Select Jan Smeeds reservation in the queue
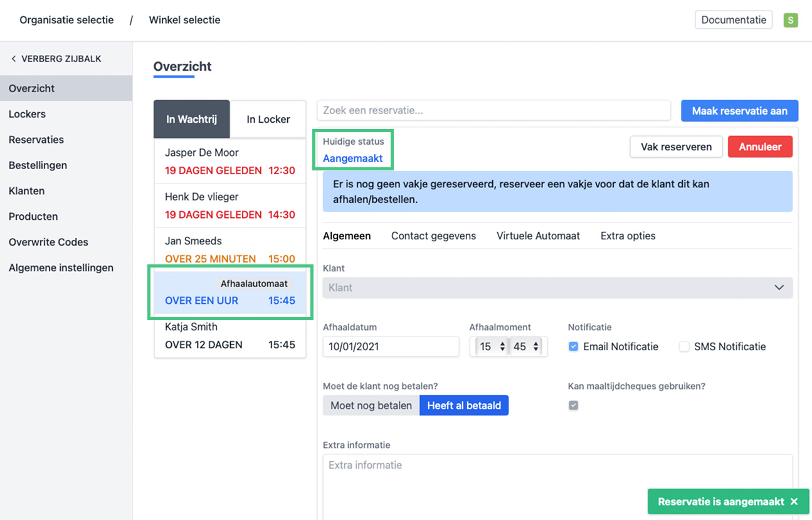Screen dimensions: 812x520 point(229,249)
